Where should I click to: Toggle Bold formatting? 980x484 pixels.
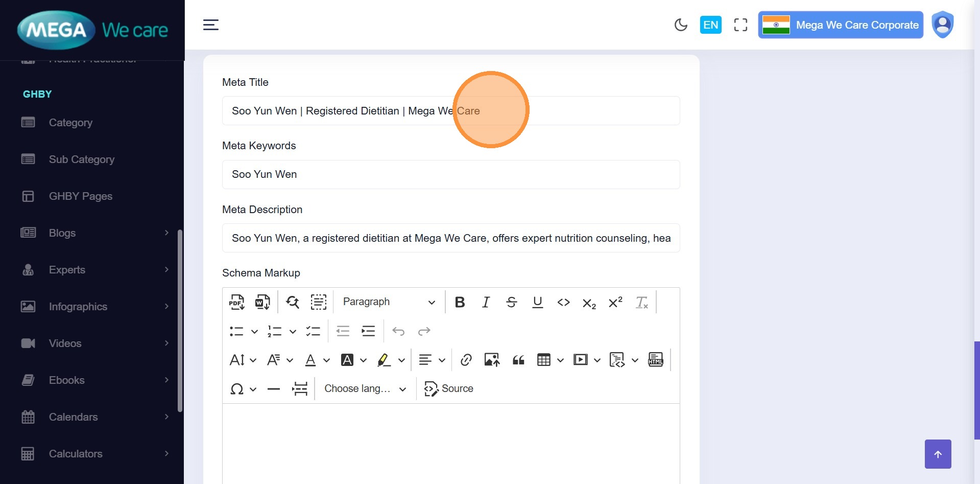pos(460,302)
